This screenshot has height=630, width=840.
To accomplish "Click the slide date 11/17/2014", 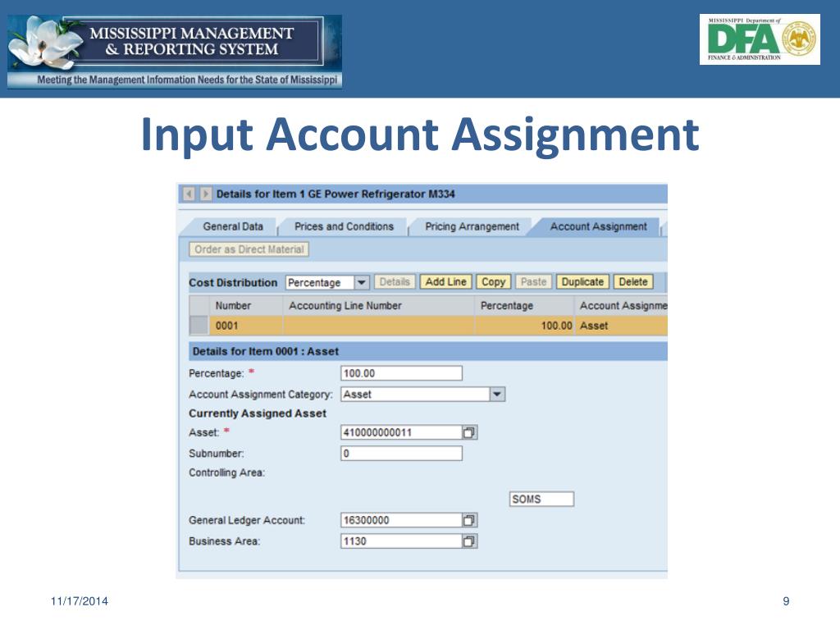I will pyautogui.click(x=80, y=601).
